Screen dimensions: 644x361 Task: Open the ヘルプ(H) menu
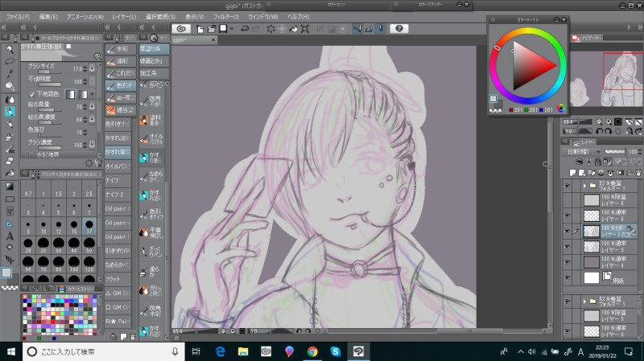[x=298, y=17]
